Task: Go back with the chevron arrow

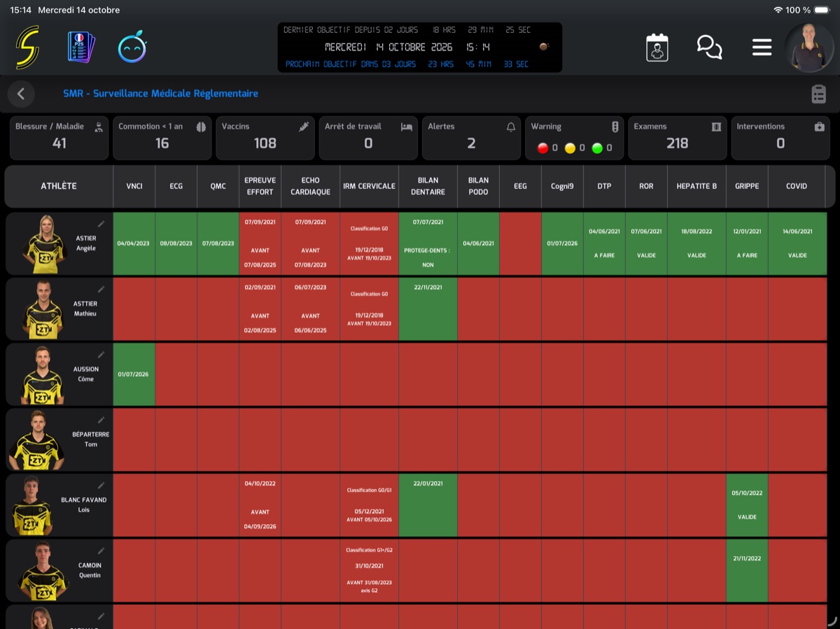Action: click(21, 94)
